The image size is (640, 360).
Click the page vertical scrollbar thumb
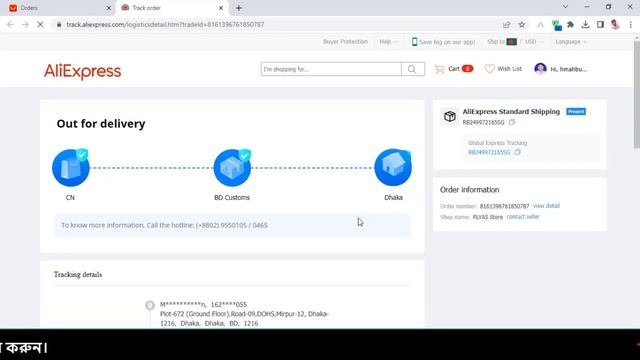637,94
